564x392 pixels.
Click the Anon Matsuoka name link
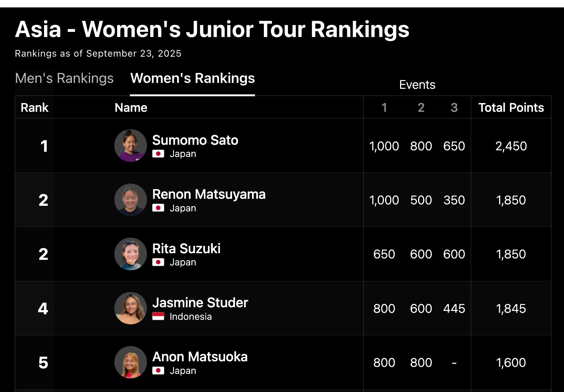200,357
